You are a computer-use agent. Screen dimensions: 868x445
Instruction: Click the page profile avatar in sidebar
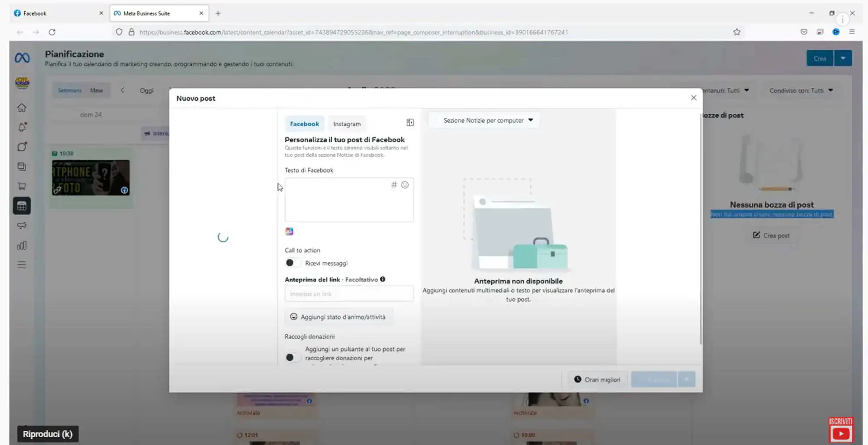pyautogui.click(x=22, y=82)
